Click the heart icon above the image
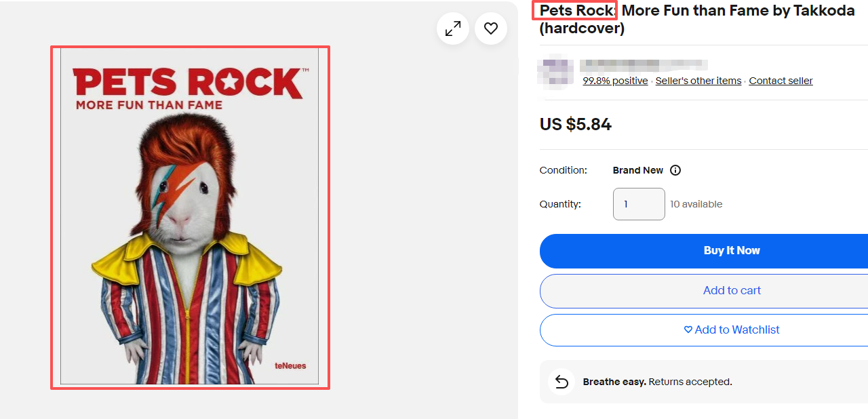The height and width of the screenshot is (419, 868). (x=491, y=28)
